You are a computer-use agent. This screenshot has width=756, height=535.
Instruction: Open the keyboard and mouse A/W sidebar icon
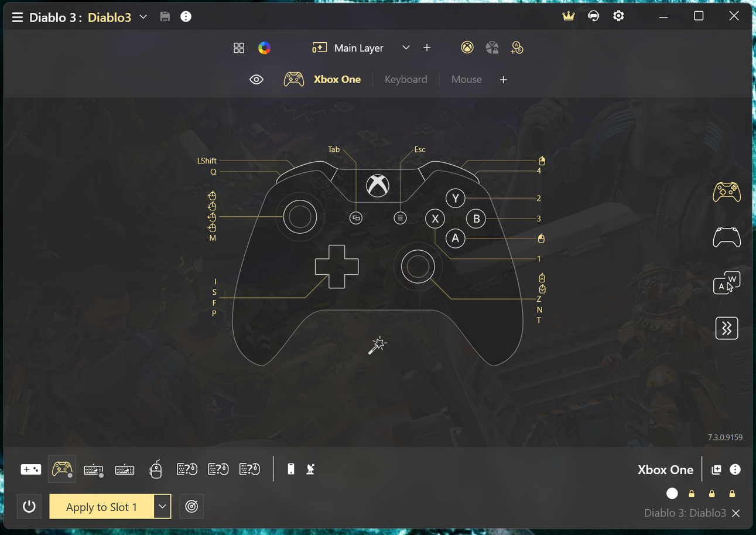(726, 282)
